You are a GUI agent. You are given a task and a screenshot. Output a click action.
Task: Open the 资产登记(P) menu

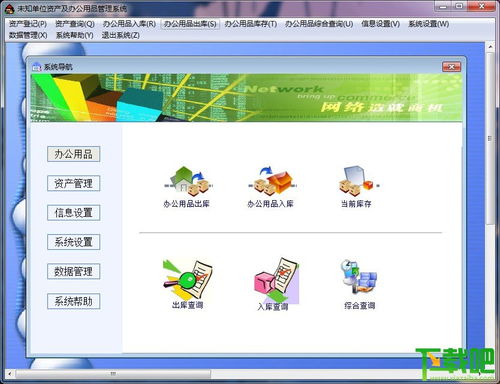(x=28, y=24)
